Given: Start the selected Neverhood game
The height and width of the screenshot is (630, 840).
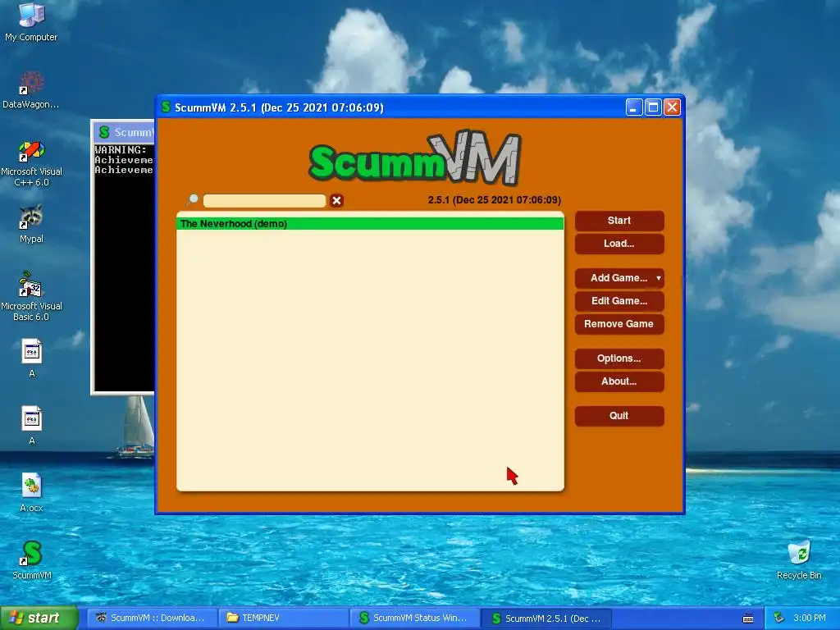Looking at the screenshot, I should tap(619, 221).
